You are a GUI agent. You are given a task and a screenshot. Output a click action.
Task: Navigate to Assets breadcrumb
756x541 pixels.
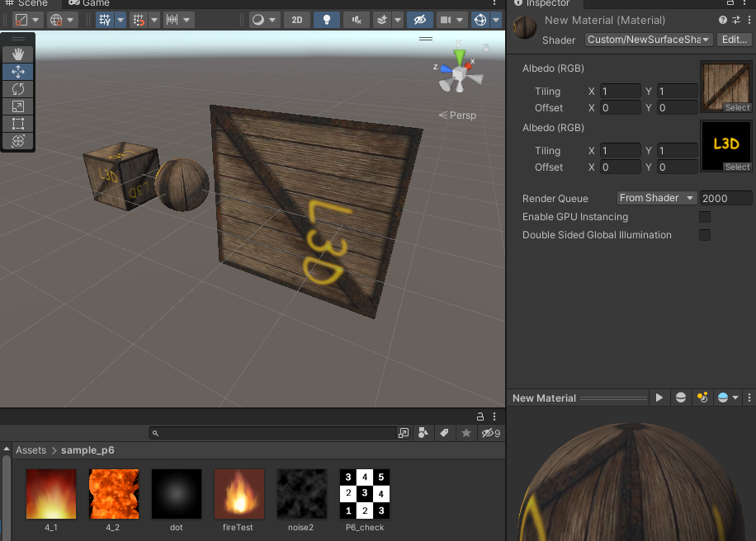pos(31,450)
